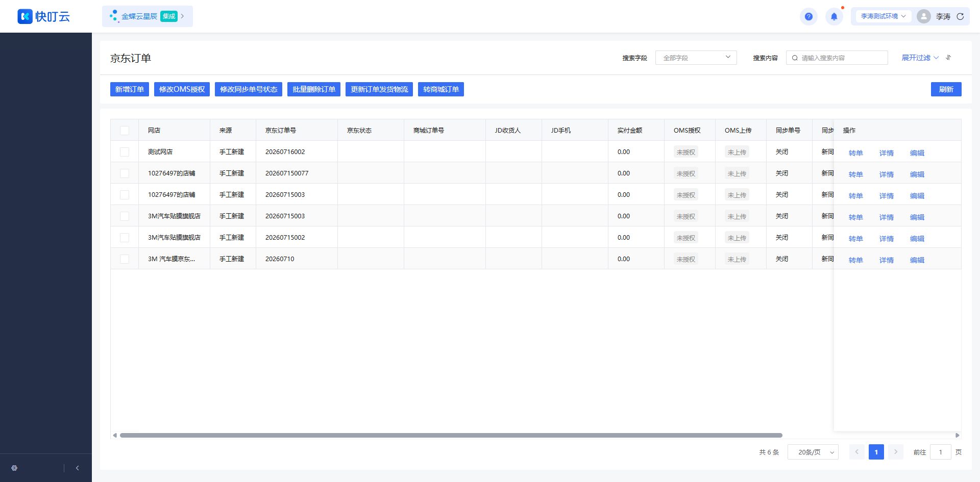The height and width of the screenshot is (482, 980).
Task: Click 编辑 for order 20260715002
Action: click(917, 239)
